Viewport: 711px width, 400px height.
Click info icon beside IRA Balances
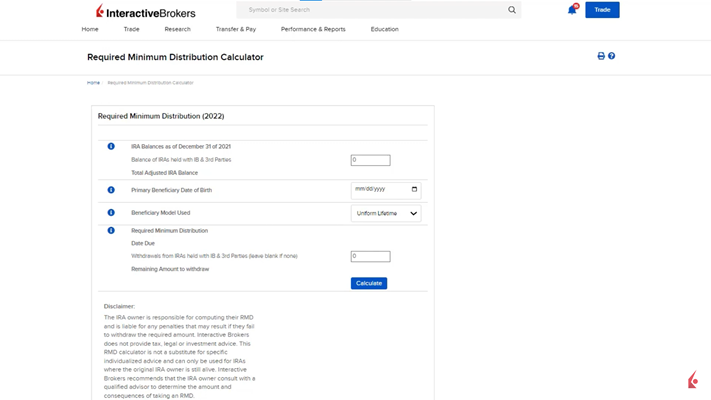pyautogui.click(x=111, y=146)
